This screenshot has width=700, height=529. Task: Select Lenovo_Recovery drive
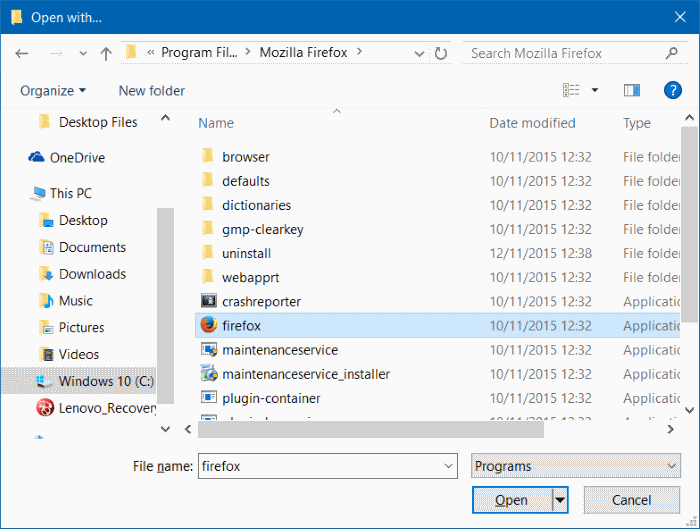[x=96, y=408]
